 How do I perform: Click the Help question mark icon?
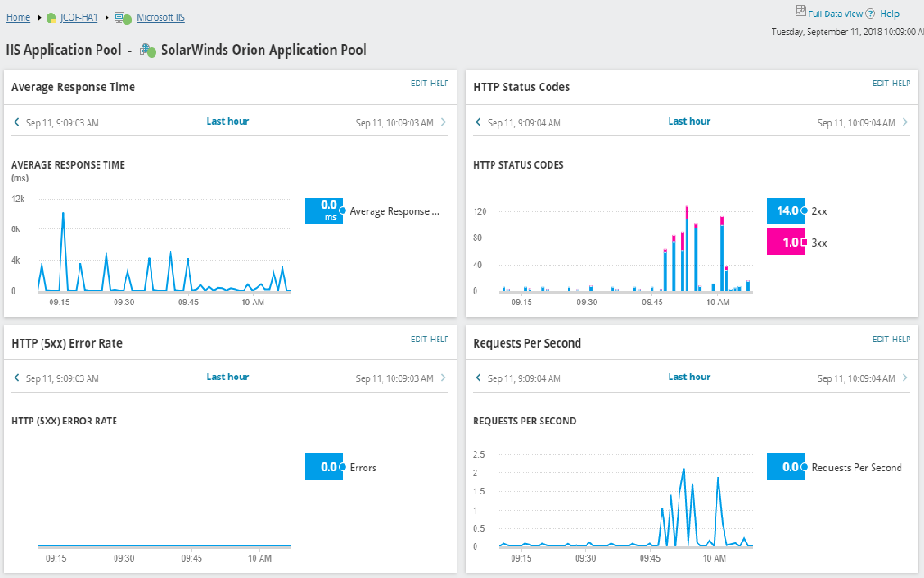point(871,14)
